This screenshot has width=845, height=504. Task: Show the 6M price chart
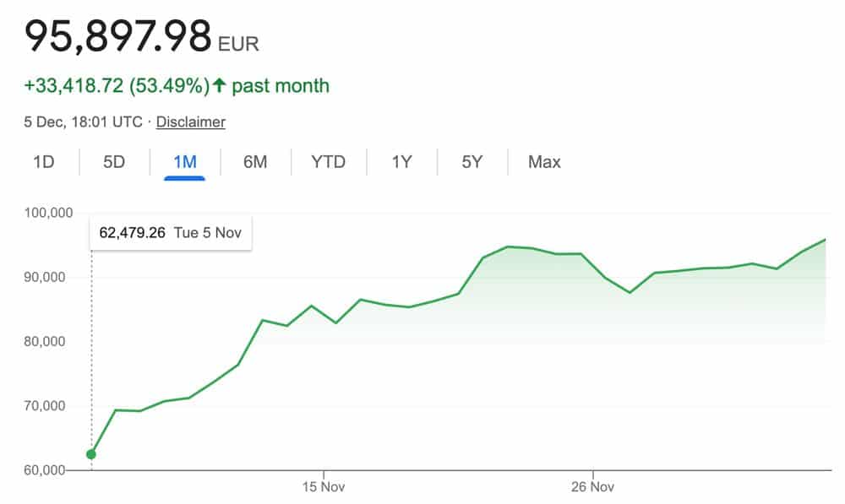pyautogui.click(x=255, y=162)
